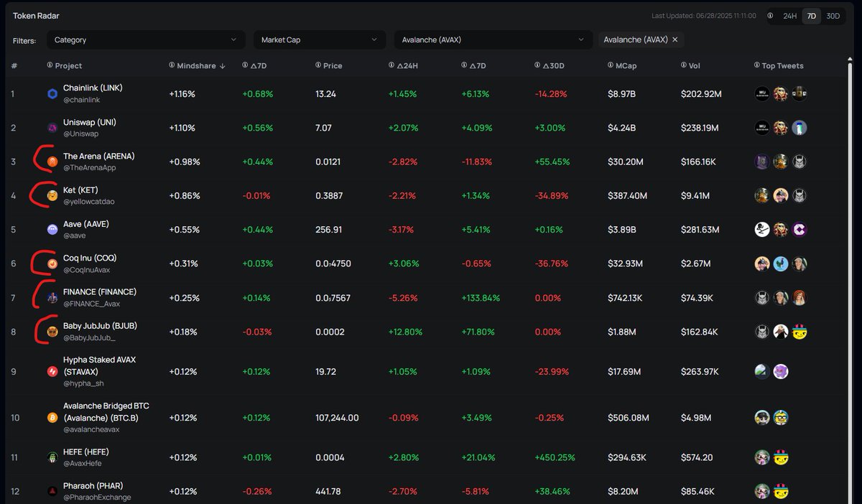Screen dimensions: 862x504
Task: Click the Chainlink (LINK) project logo
Action: [52, 93]
